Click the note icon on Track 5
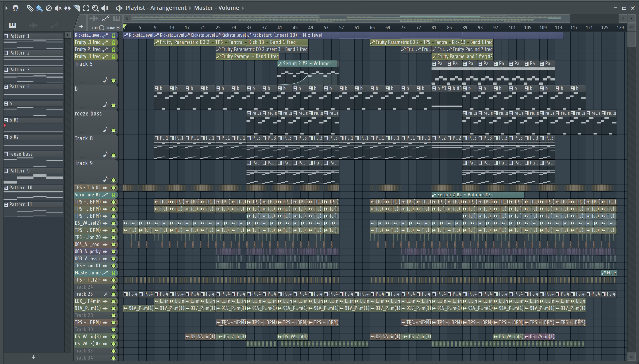Image resolution: width=639 pixels, height=364 pixels. (106, 80)
